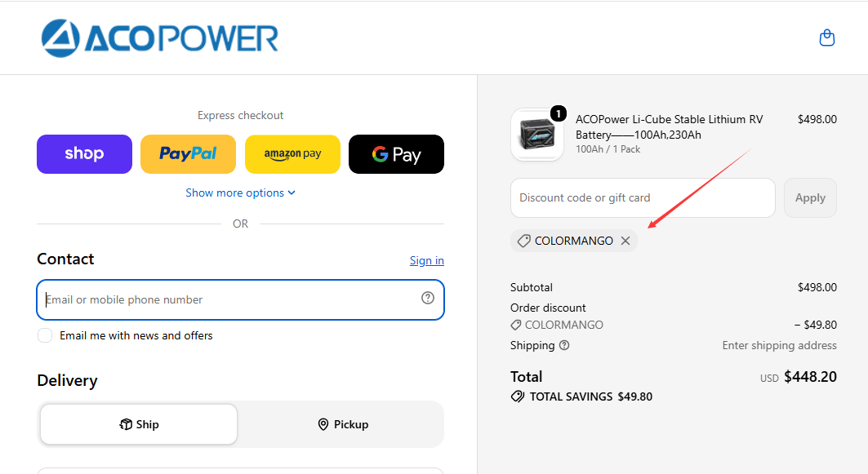Image resolution: width=868 pixels, height=474 pixels.
Task: Remove the COLORMANGO discount code
Action: click(x=625, y=241)
